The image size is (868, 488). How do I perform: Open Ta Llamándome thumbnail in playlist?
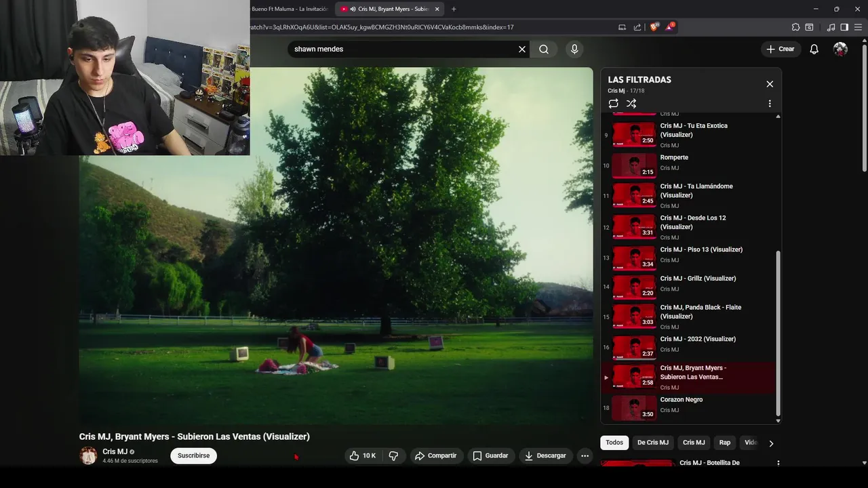pyautogui.click(x=634, y=196)
